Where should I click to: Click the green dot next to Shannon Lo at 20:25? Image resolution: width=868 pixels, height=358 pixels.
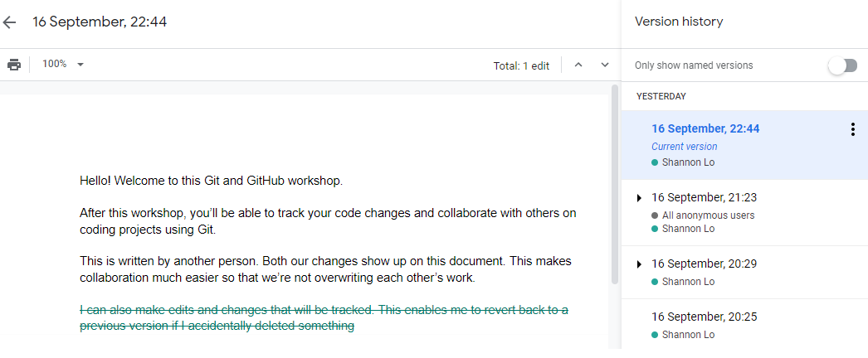pos(655,335)
